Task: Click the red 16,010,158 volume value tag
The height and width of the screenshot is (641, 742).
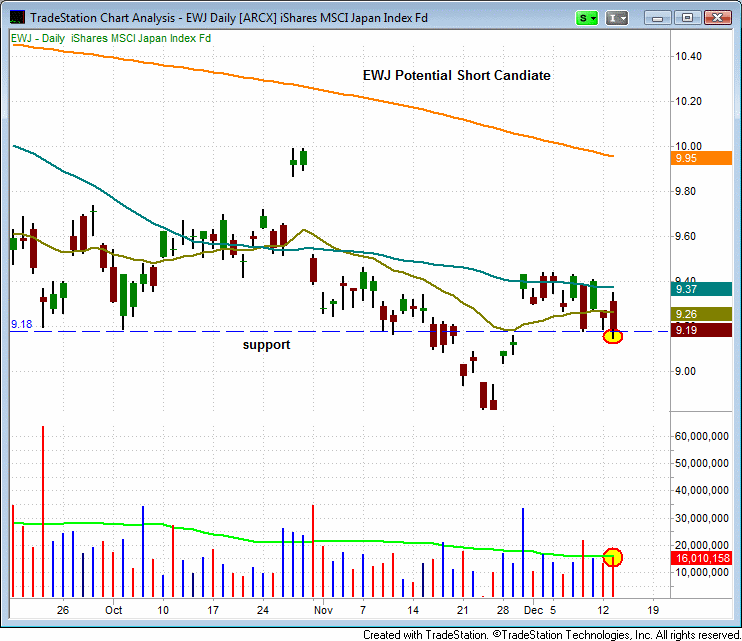Action: coord(701,558)
